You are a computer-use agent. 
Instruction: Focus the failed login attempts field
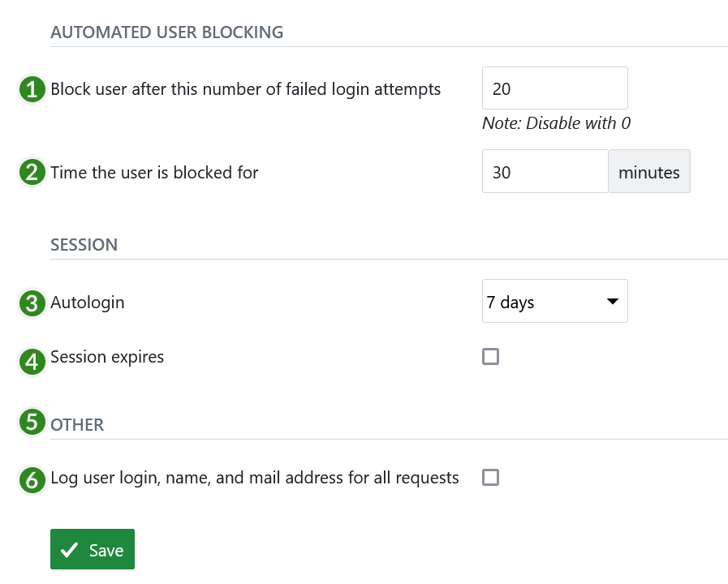point(554,88)
